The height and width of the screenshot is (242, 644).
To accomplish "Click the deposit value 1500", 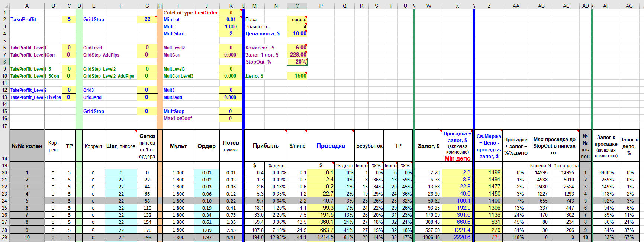I will [297, 76].
